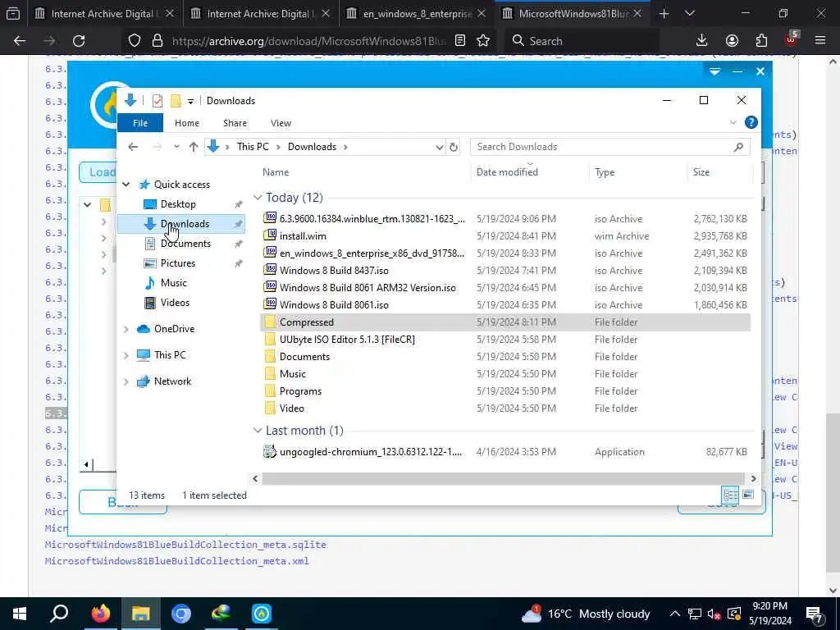Screen dimensions: 840x630
Task: Select Pictures in the navigation pane
Action: (x=178, y=263)
